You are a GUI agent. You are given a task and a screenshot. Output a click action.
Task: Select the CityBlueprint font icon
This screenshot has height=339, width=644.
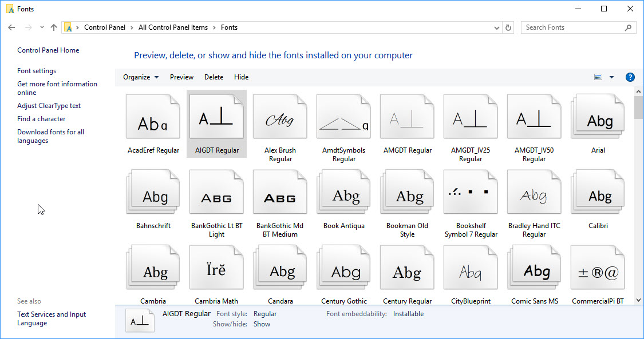tap(471, 268)
